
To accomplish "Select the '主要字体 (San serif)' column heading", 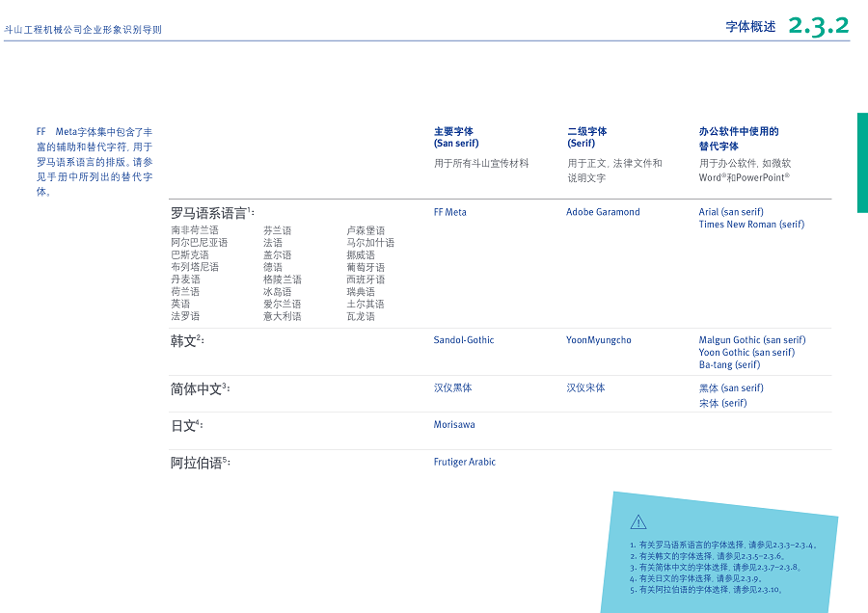I will pyautogui.click(x=457, y=137).
